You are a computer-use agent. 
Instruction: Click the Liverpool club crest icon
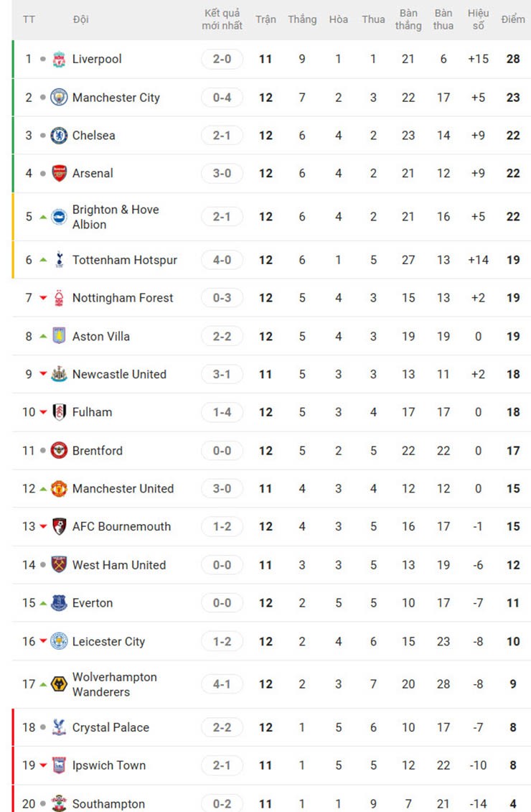pos(59,59)
